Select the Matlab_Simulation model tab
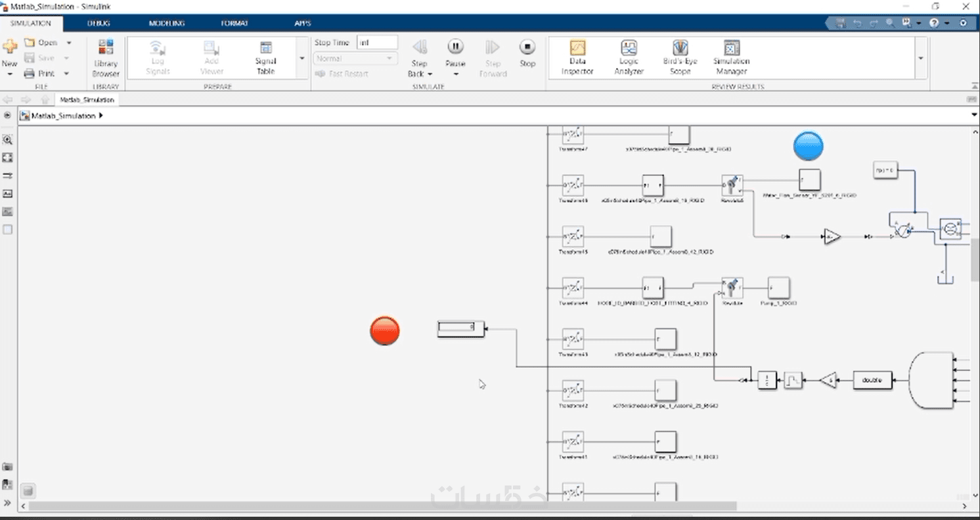980x520 pixels. 87,100
